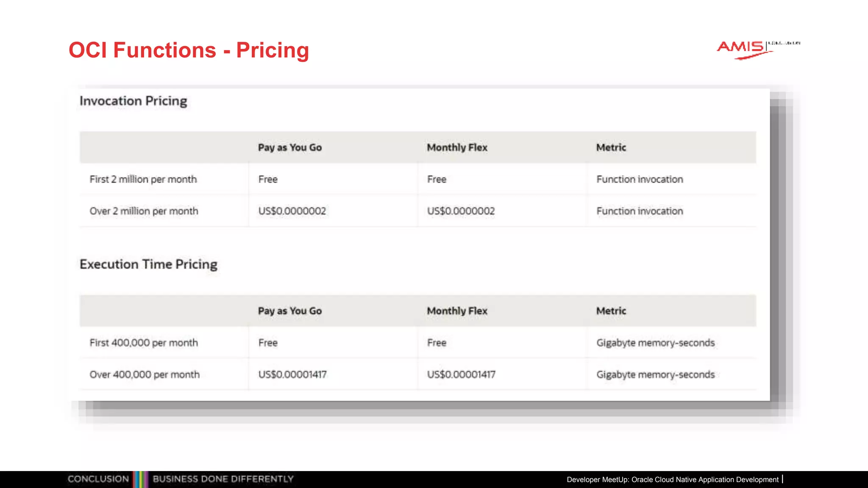Image resolution: width=868 pixels, height=488 pixels.
Task: Click 'First 400,000 per month' row label
Action: [x=144, y=343]
